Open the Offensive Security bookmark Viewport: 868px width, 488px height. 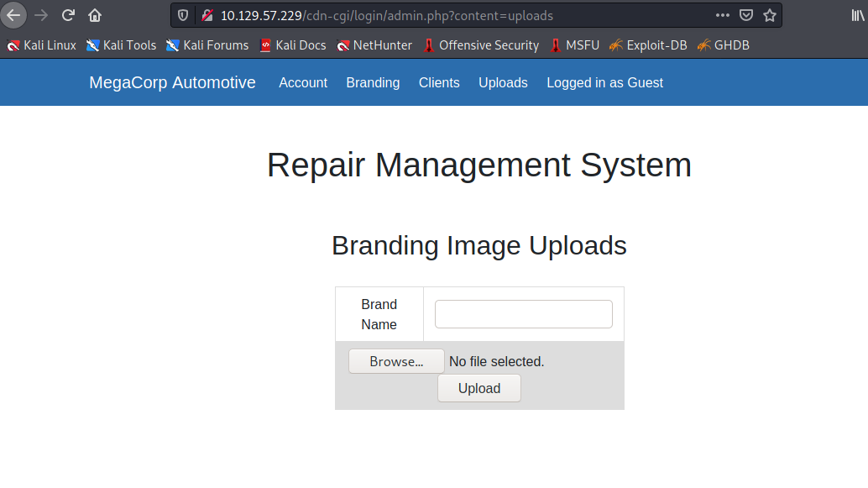click(x=481, y=45)
